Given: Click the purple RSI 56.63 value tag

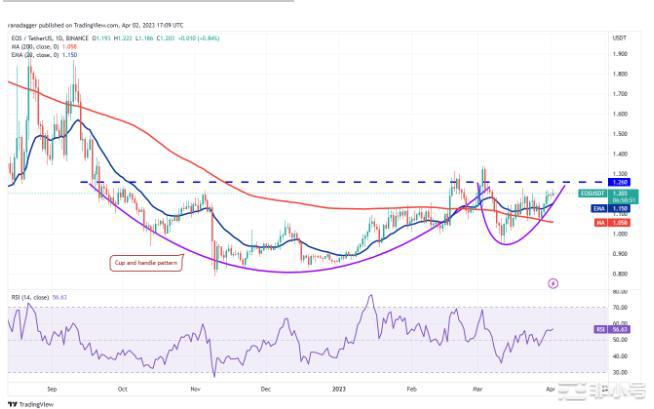Looking at the screenshot, I should 620,328.
